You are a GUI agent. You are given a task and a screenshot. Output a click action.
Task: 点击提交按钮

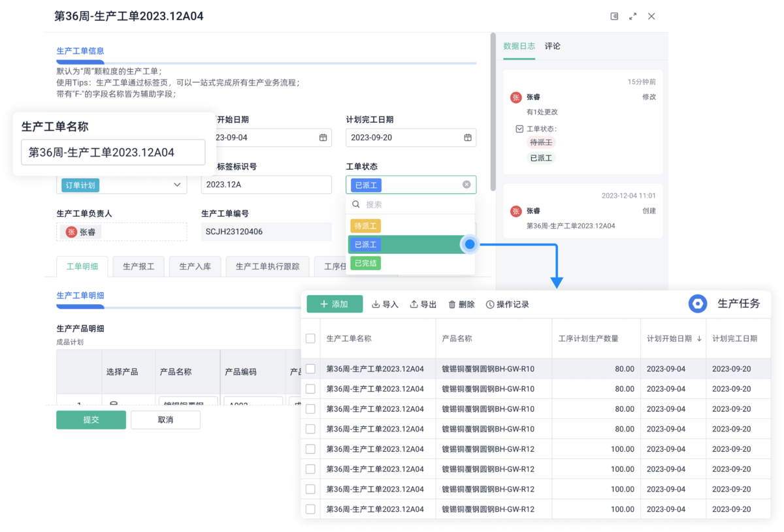tap(91, 420)
